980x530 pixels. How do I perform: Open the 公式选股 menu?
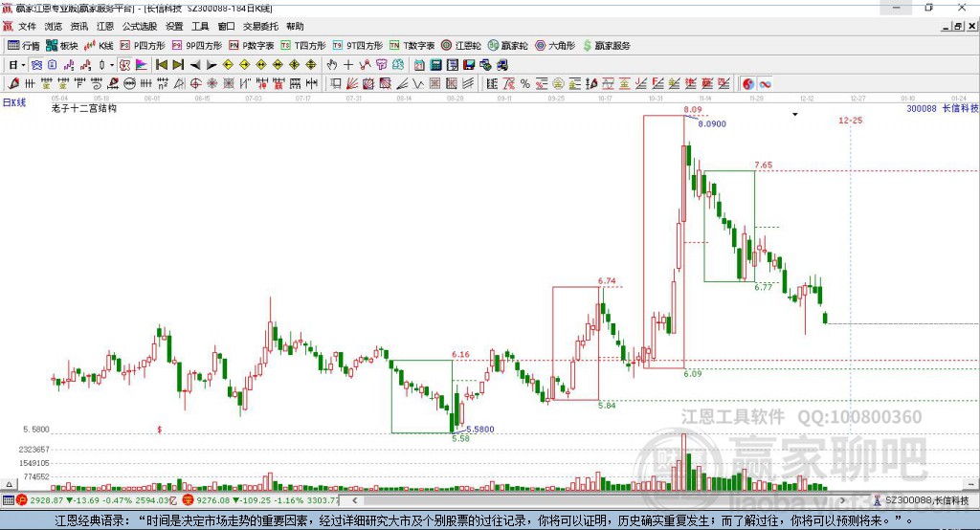point(140,26)
